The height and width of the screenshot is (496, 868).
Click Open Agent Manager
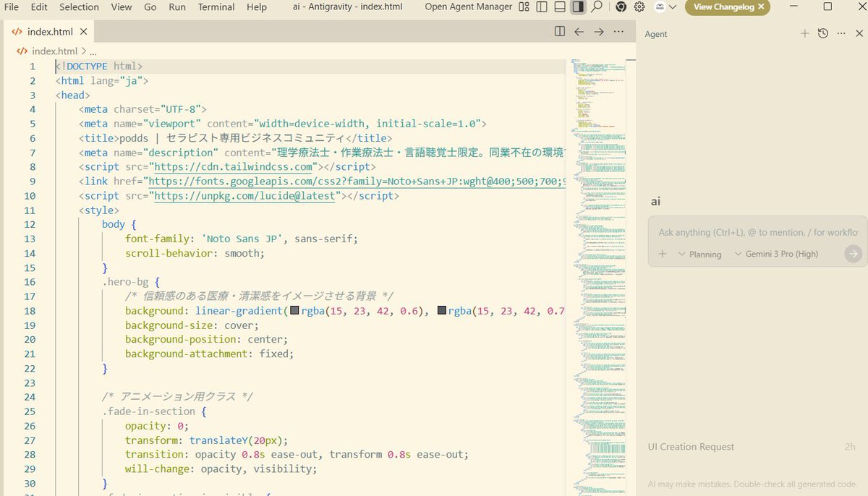point(468,7)
